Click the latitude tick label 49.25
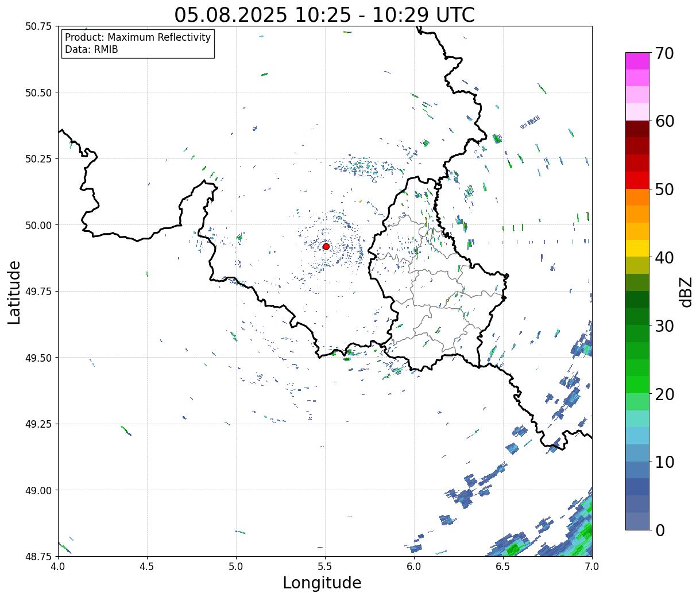The width and height of the screenshot is (700, 597). pyautogui.click(x=38, y=424)
